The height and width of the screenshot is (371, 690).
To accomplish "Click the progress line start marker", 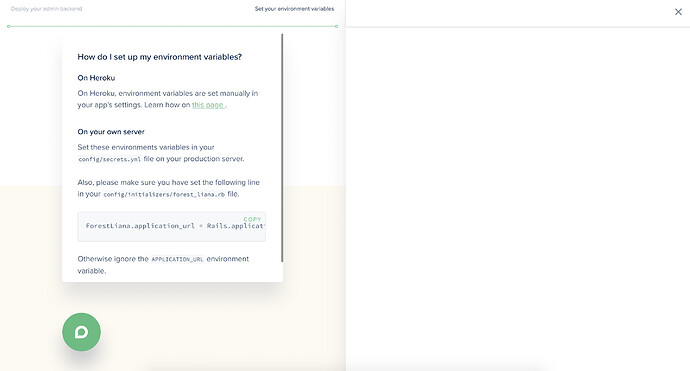I will (9, 26).
